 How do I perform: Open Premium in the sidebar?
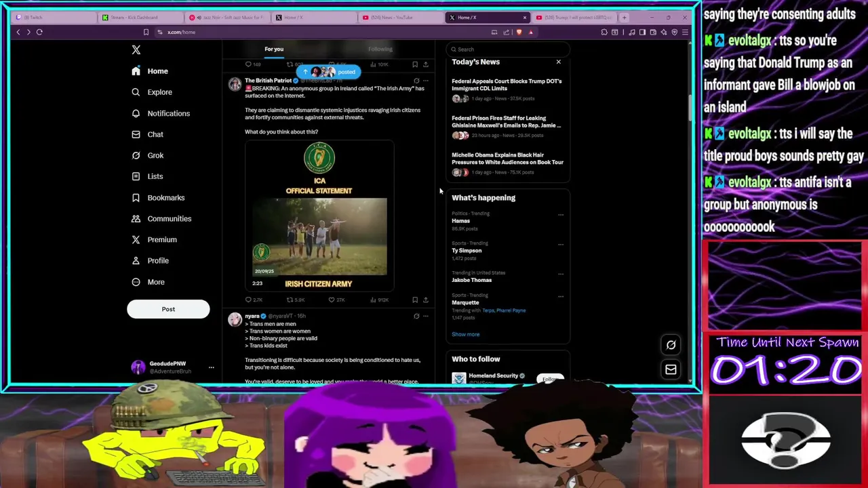click(154, 240)
